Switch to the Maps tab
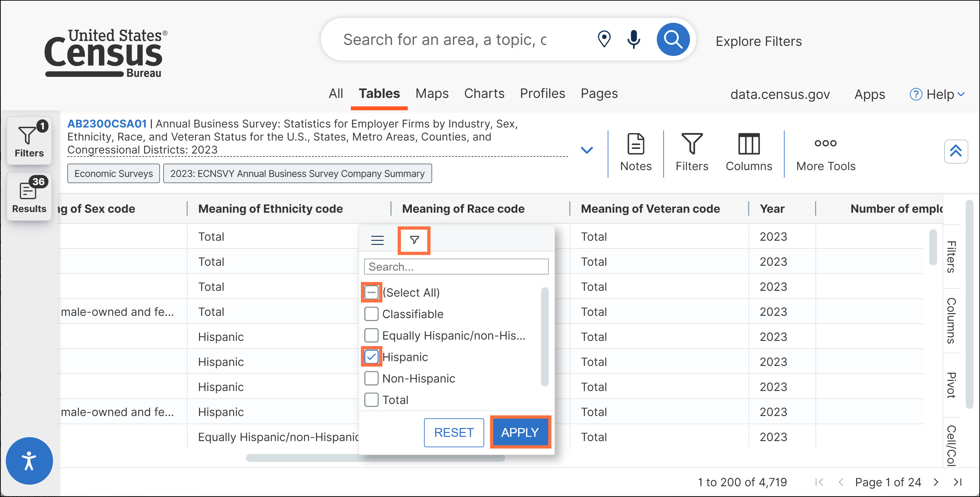The width and height of the screenshot is (980, 497). 432,94
